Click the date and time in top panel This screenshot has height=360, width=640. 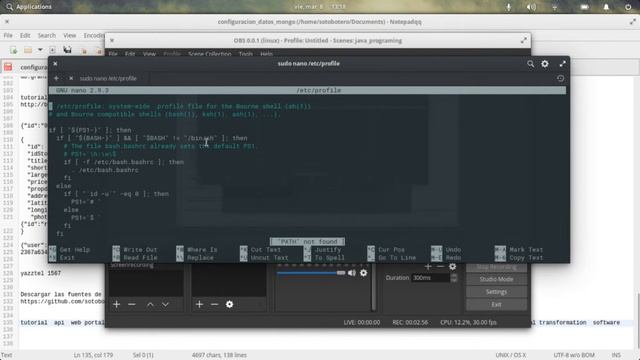tap(320, 7)
